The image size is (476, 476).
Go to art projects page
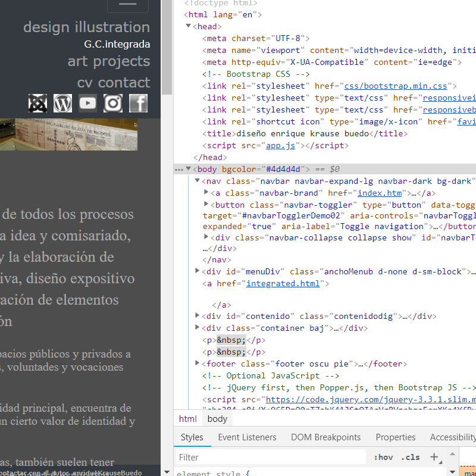click(109, 61)
